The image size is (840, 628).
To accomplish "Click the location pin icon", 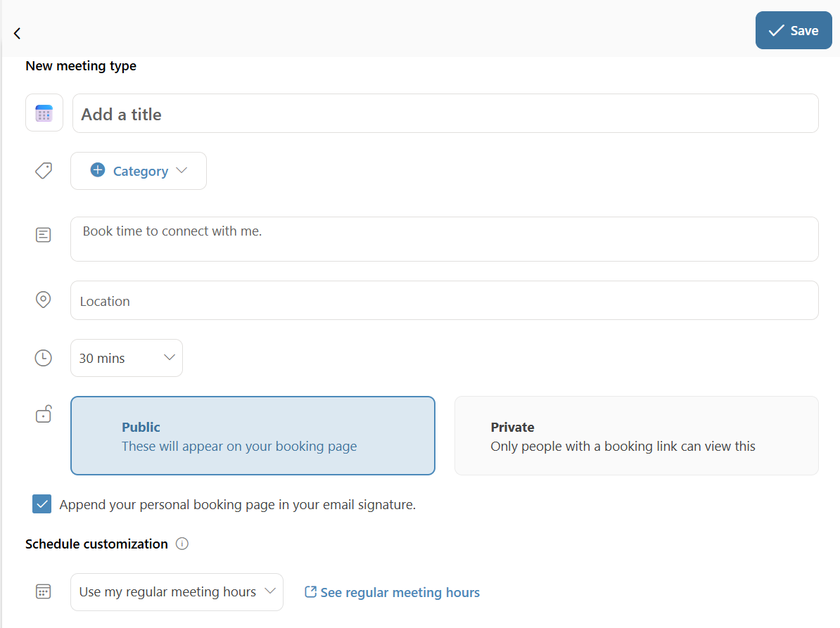I will tap(44, 300).
